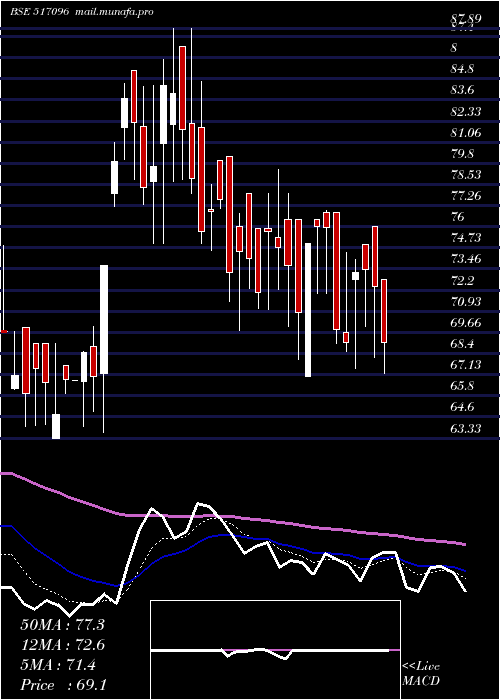Select the 84.8 price axis label
Image resolution: width=500 pixels, height=700 pixels.
coord(462,69)
